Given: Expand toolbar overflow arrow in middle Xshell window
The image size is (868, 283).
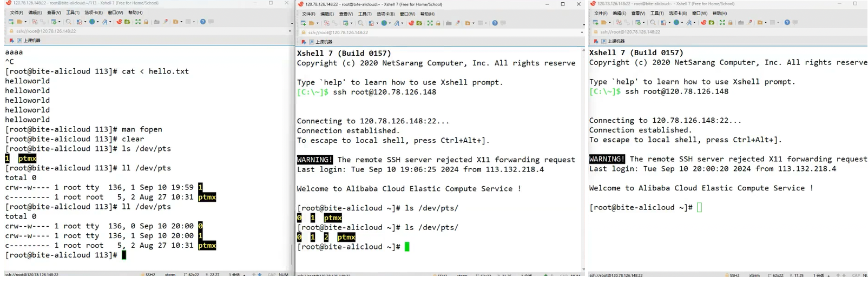Looking at the screenshot, I should click(x=583, y=24).
